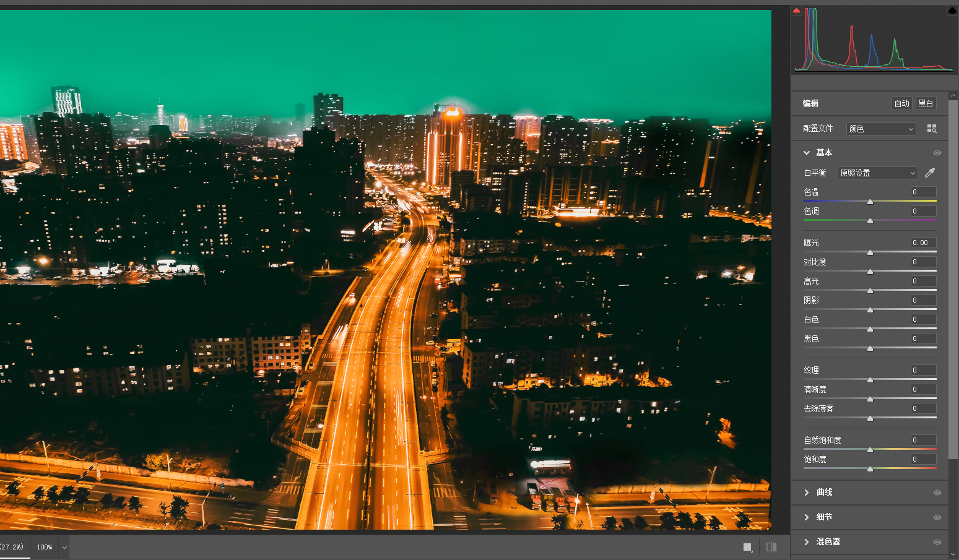Click the 色调 value field

923,211
